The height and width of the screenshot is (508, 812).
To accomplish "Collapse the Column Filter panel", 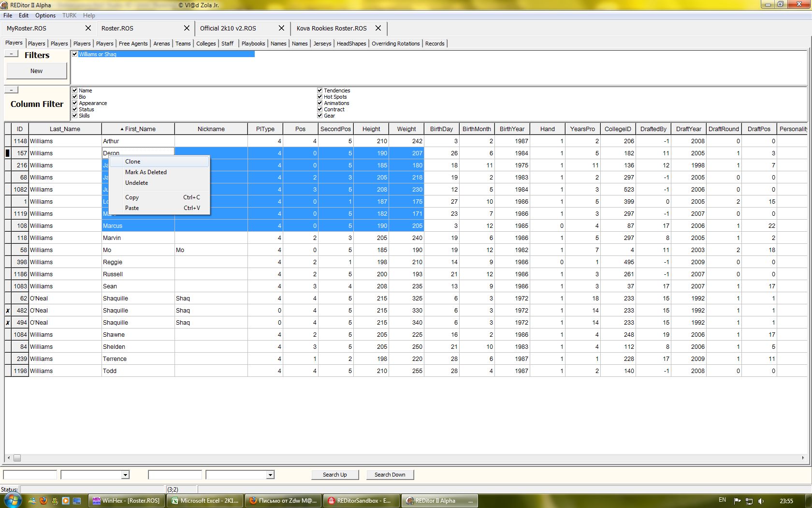I will [12, 90].
